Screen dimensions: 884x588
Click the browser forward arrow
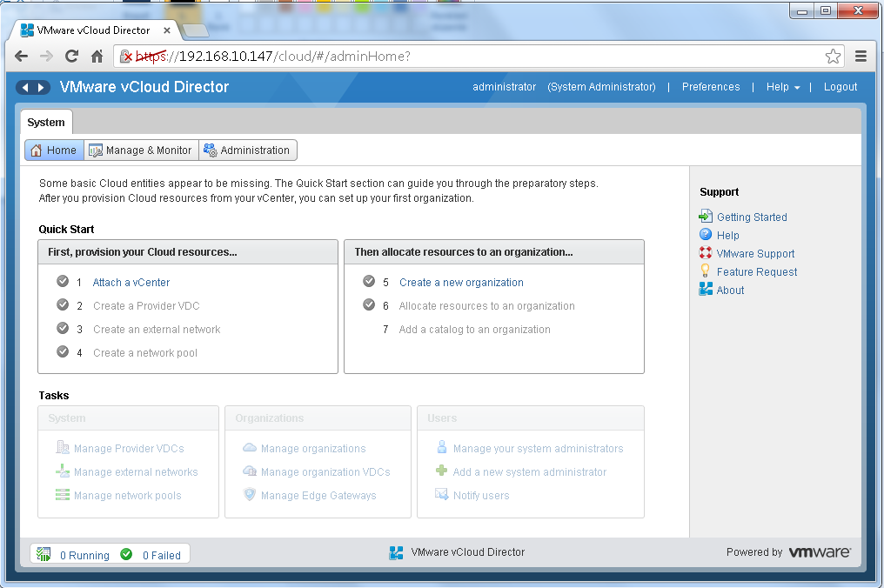point(46,56)
